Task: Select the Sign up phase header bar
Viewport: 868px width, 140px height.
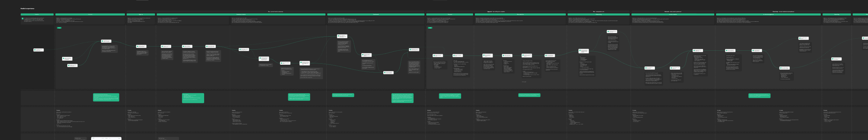Action: coord(141,15)
